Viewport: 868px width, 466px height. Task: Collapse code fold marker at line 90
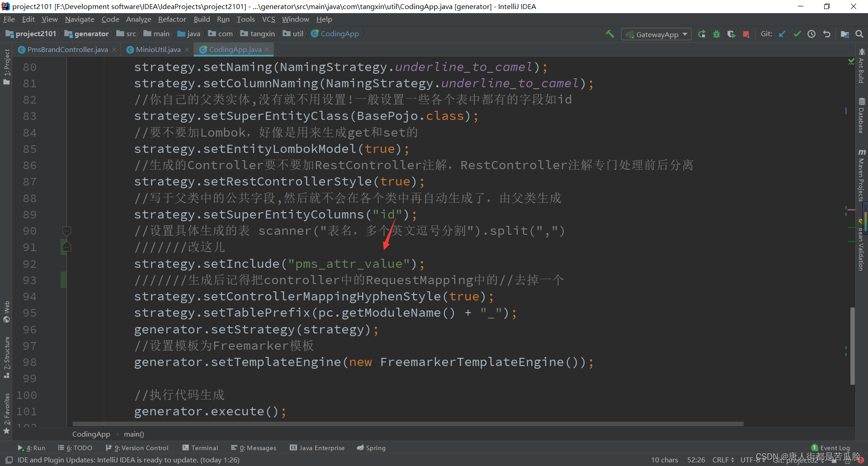pyautogui.click(x=67, y=231)
